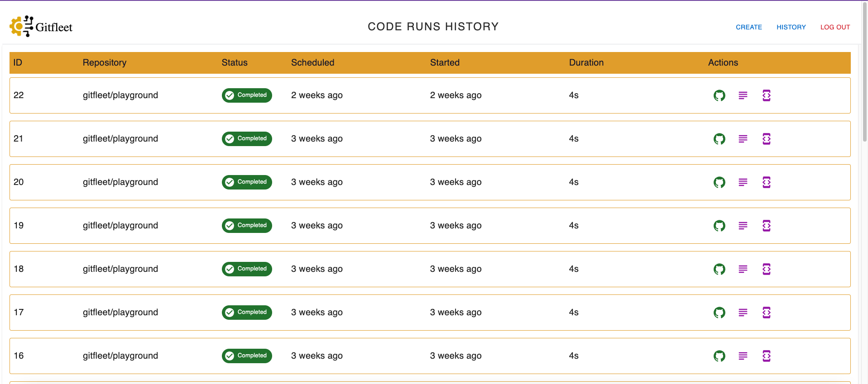Click run ID 20
Viewport: 868px width, 384px height.
click(19, 182)
